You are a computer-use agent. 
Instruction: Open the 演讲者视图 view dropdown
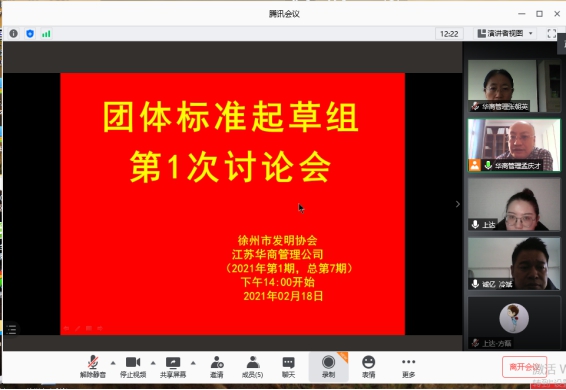(505, 34)
